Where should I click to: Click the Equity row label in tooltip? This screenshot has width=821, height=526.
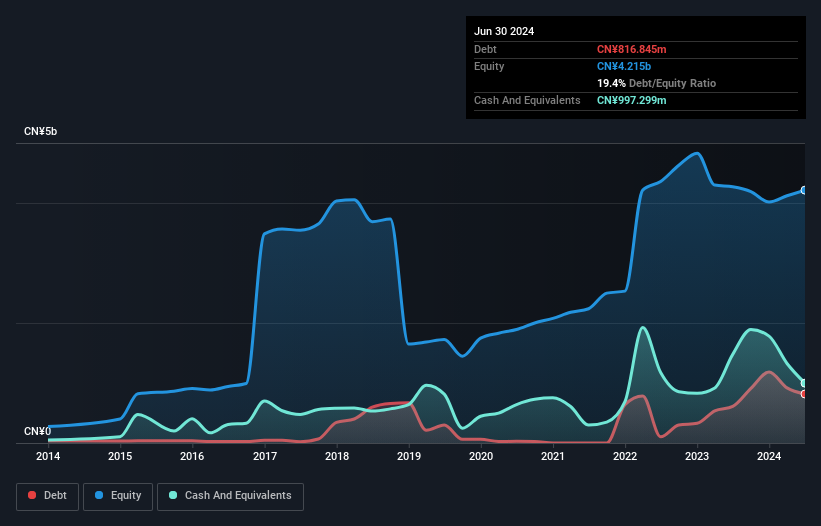point(489,66)
